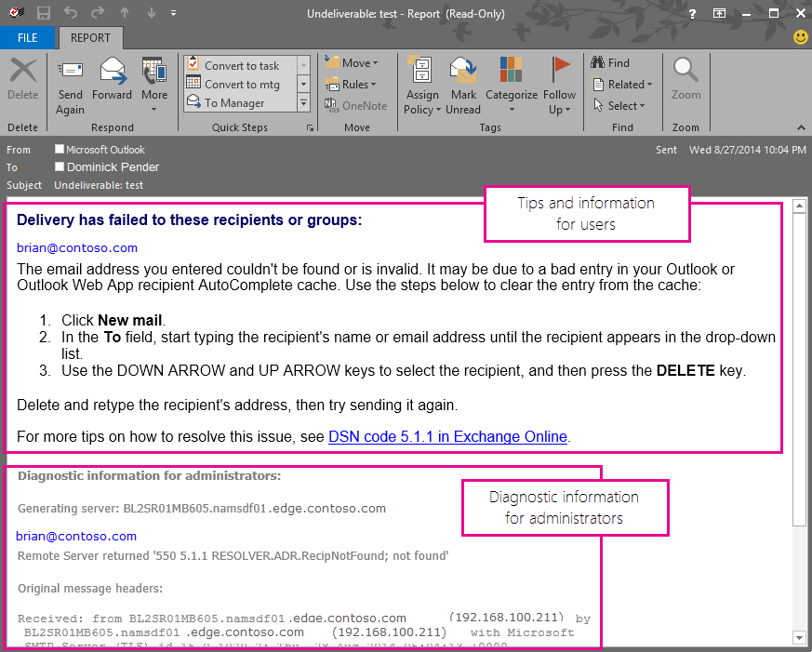Click the Outlook application icon
The image size is (812, 652).
point(17,13)
